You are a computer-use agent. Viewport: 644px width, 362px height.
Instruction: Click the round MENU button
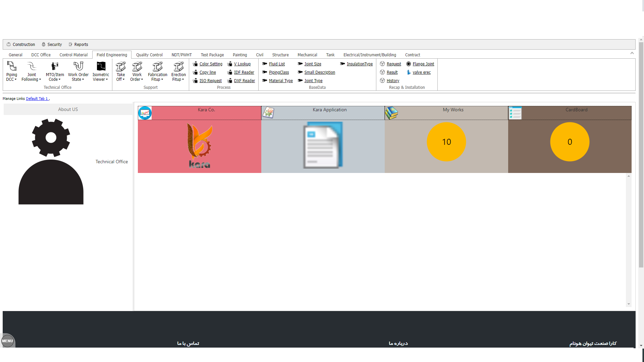7,341
